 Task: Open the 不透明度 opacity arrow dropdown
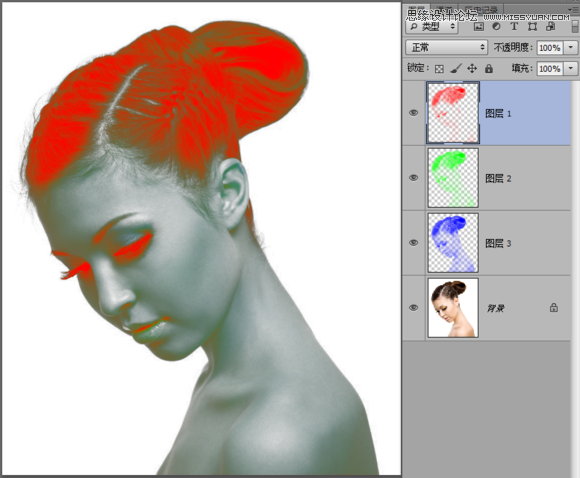(571, 47)
